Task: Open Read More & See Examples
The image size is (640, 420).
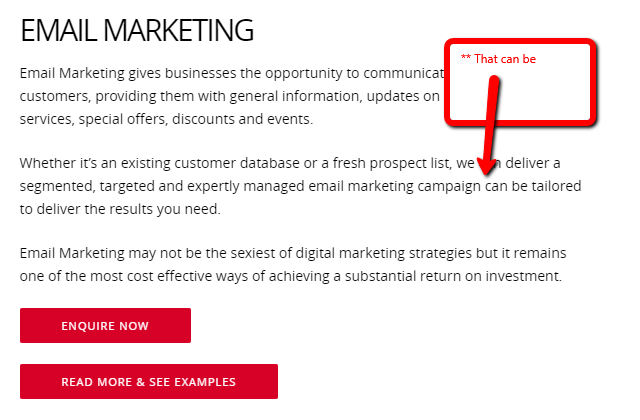Action: click(x=148, y=381)
